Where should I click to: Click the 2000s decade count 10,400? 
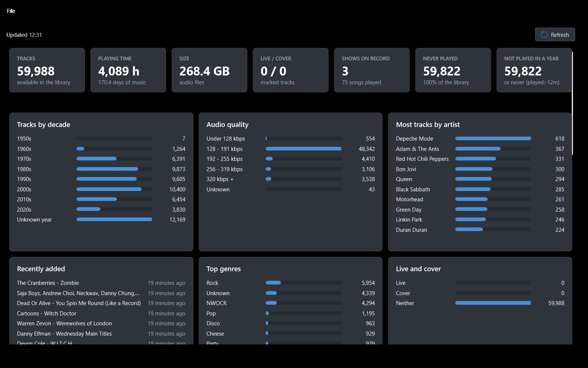pyautogui.click(x=177, y=189)
